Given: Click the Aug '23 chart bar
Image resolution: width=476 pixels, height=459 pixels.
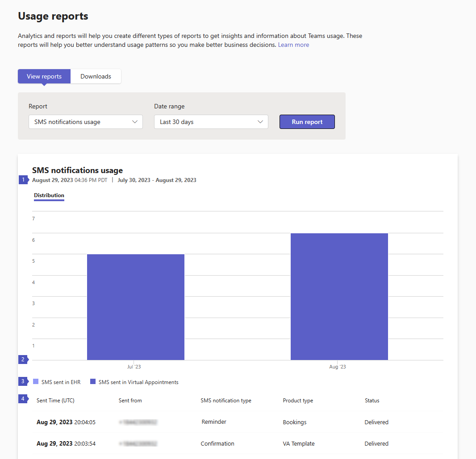Looking at the screenshot, I should [339, 296].
